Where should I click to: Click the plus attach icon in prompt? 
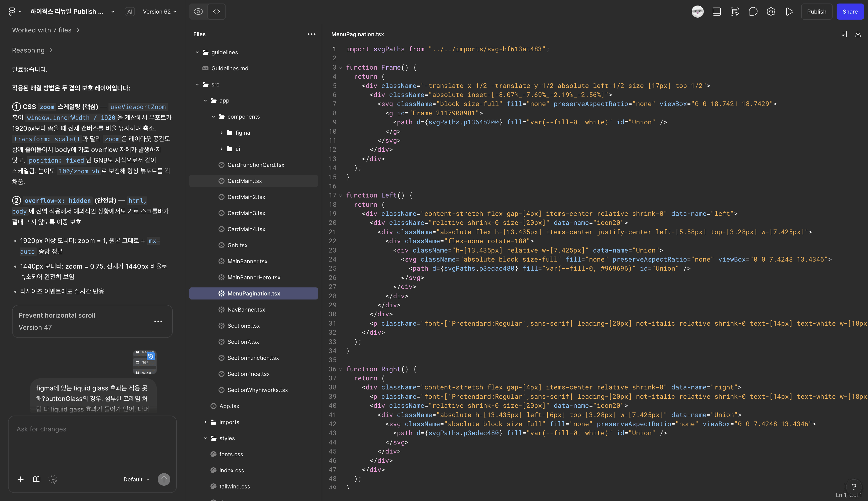21,479
